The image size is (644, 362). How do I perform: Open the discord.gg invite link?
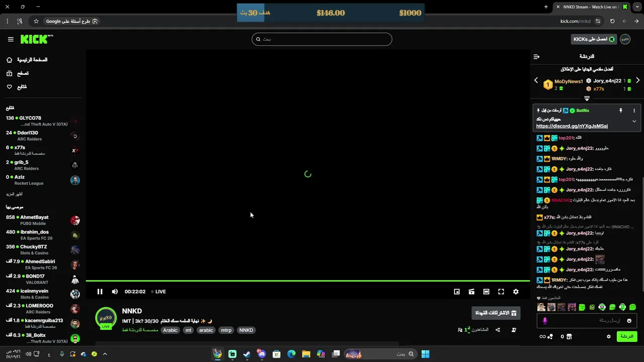572,126
